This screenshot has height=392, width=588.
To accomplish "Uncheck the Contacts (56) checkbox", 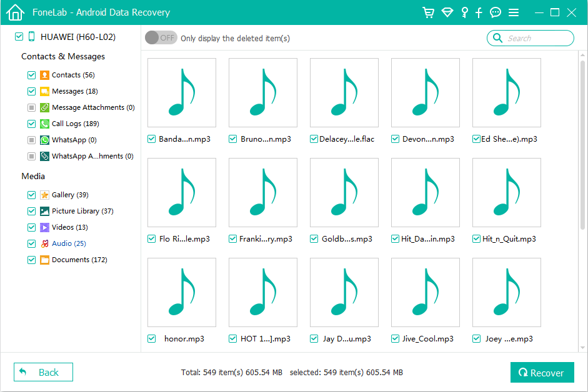I will [32, 75].
